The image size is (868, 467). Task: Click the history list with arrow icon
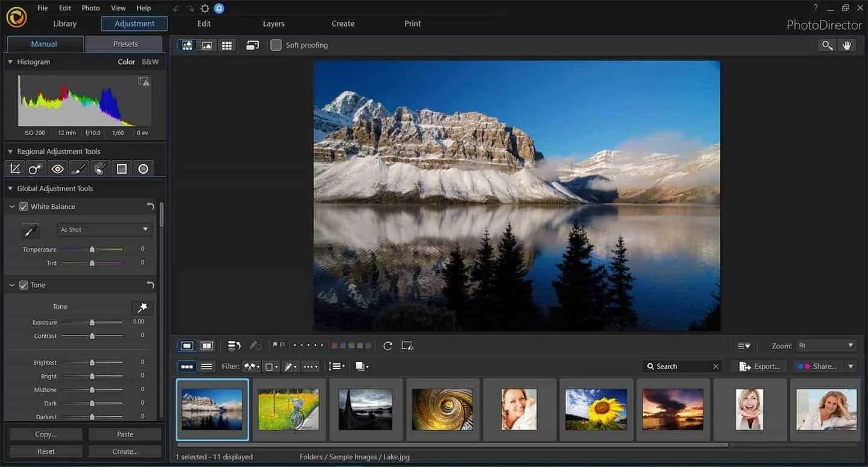tap(234, 346)
